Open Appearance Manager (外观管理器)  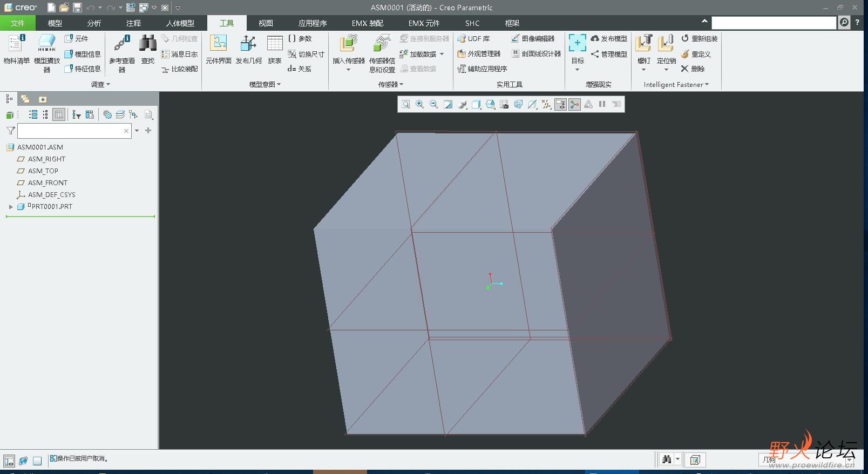(x=479, y=53)
